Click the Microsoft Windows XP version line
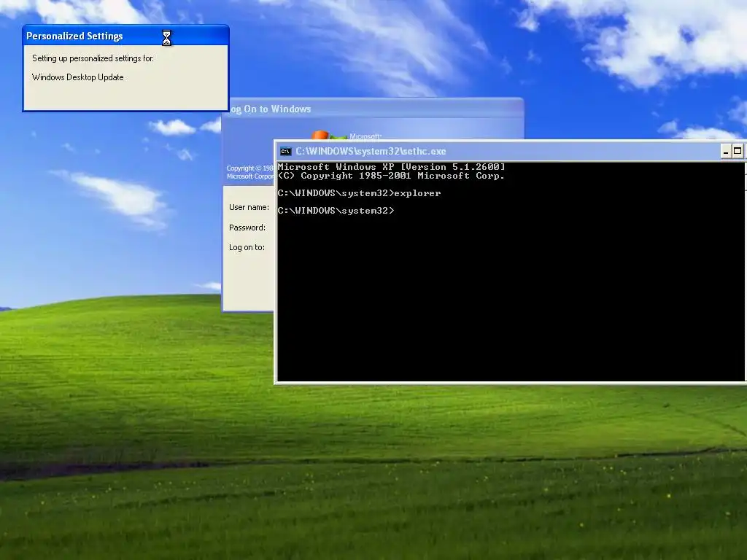The image size is (747, 560). click(x=391, y=167)
